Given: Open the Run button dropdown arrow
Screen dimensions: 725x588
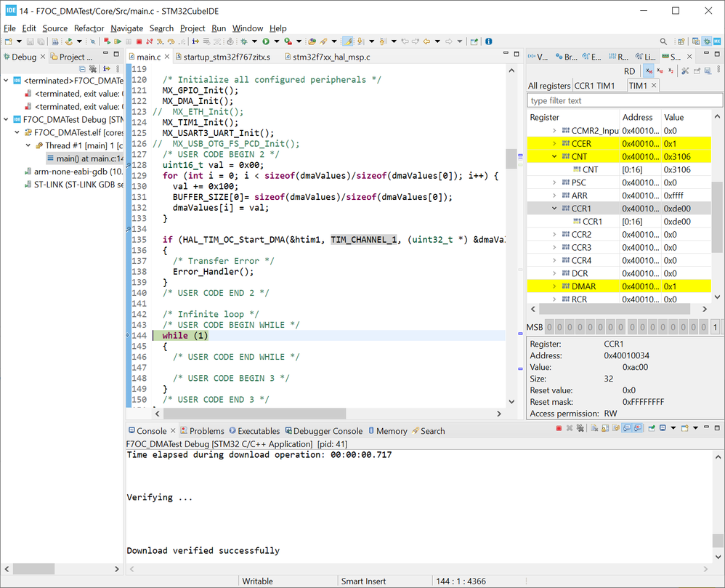Looking at the screenshot, I should [277, 41].
